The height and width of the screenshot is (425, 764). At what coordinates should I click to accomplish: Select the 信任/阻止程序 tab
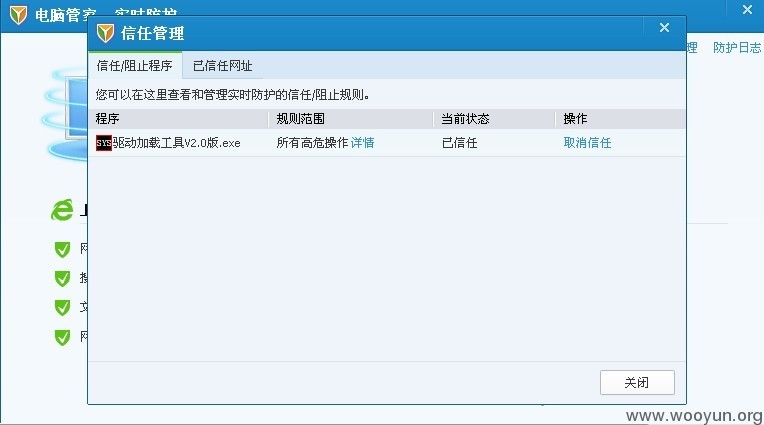click(x=134, y=66)
